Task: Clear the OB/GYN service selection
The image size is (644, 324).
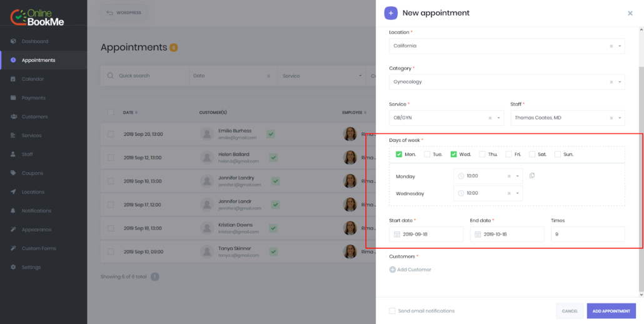Action: point(490,118)
